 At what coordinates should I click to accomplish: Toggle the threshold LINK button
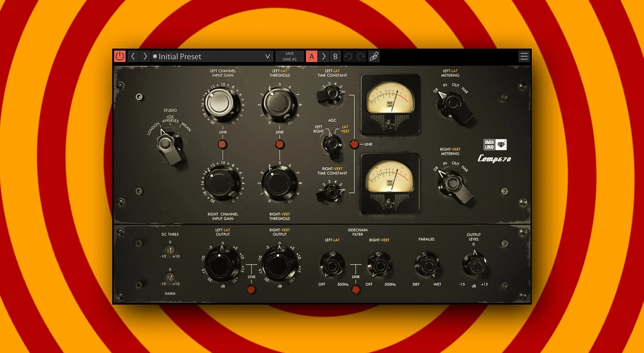[x=280, y=145]
